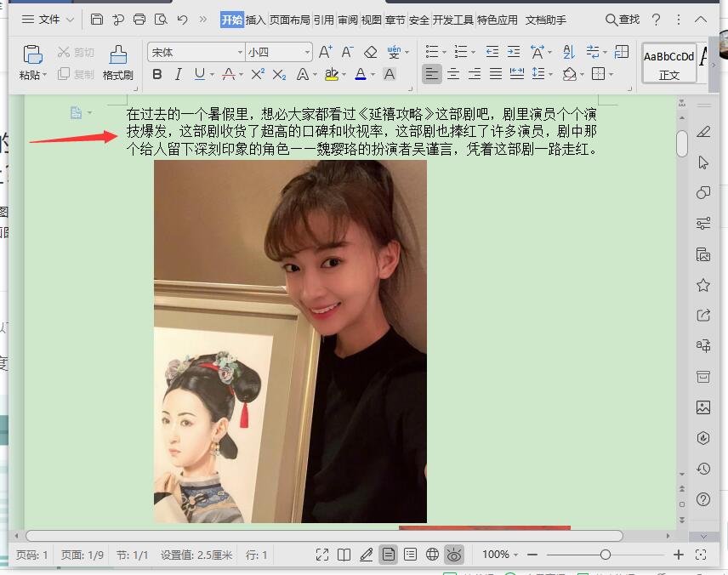This screenshot has width=728, height=575.
Task: Click the horizontal scrollbar
Action: tap(324, 536)
